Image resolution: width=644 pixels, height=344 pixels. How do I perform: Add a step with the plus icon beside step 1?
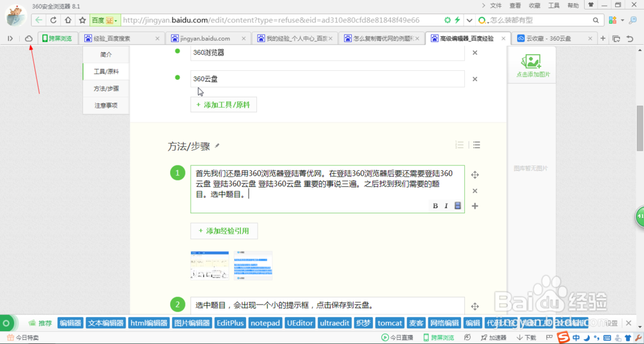475,206
